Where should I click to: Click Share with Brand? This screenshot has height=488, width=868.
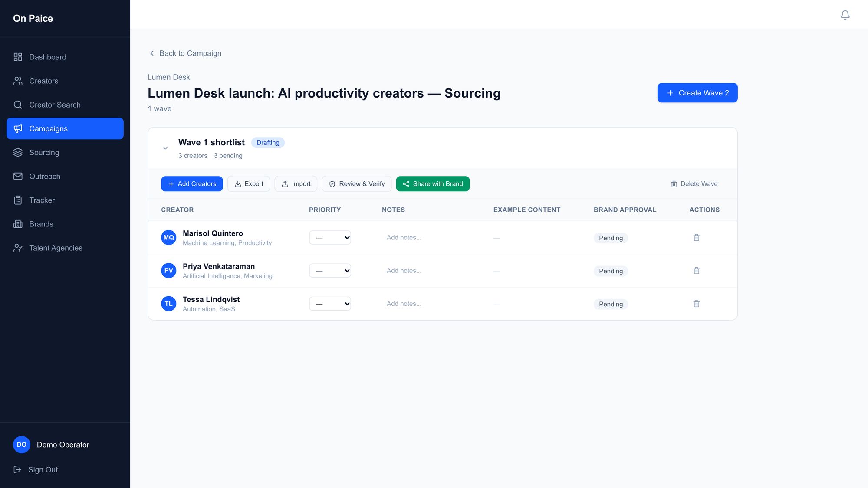click(433, 184)
